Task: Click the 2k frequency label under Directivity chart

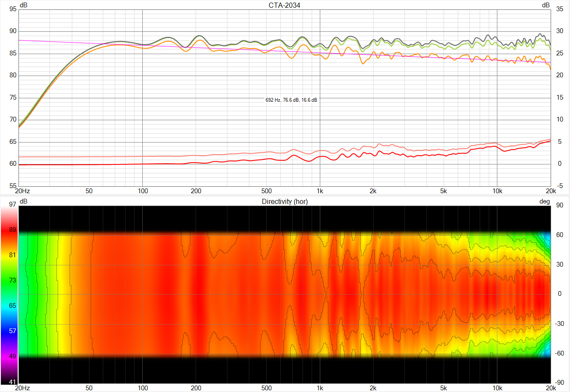Action: click(x=373, y=388)
